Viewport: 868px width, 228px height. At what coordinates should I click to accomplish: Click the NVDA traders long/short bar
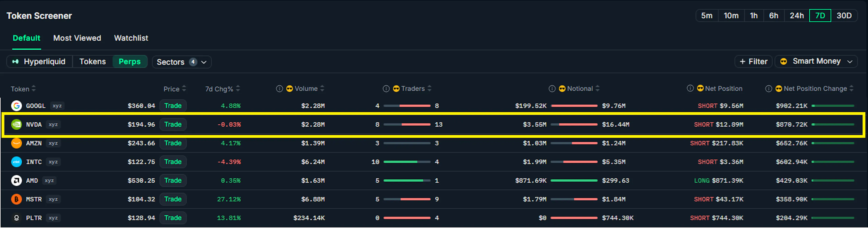click(407, 124)
